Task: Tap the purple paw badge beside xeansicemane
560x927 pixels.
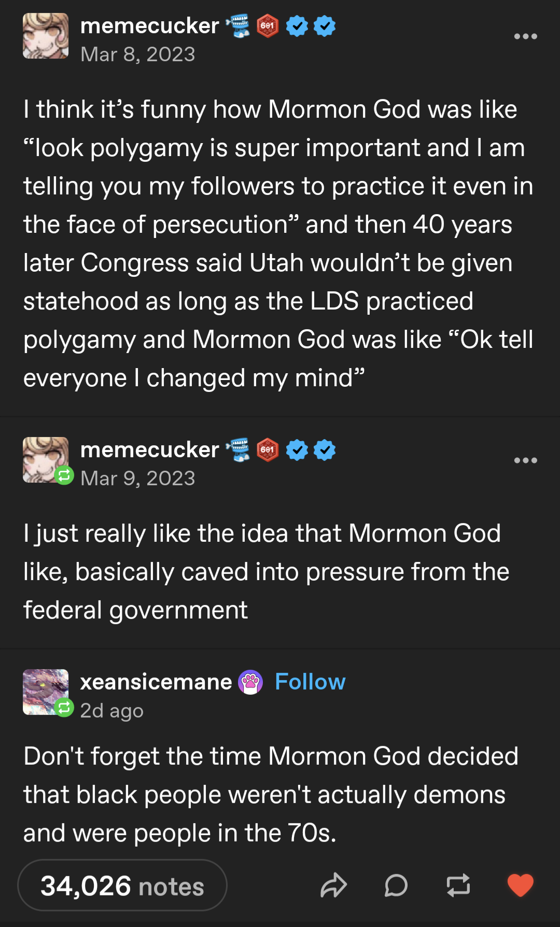Action: [x=250, y=682]
